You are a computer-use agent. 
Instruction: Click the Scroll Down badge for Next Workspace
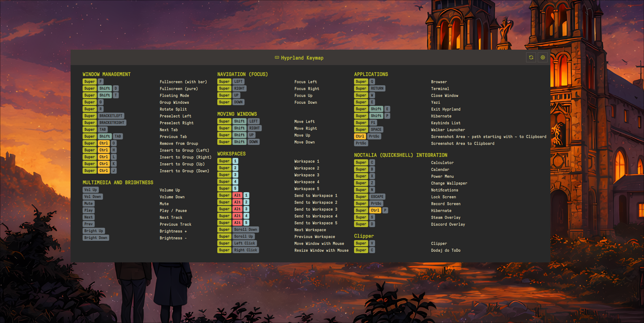246,229
